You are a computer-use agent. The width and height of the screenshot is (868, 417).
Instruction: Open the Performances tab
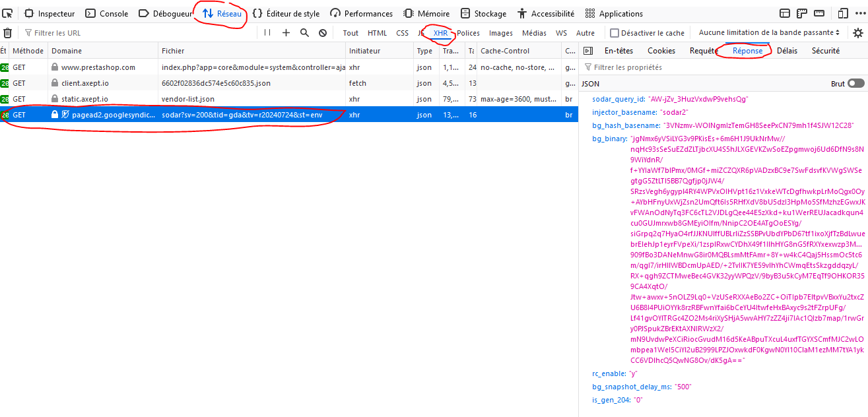361,13
